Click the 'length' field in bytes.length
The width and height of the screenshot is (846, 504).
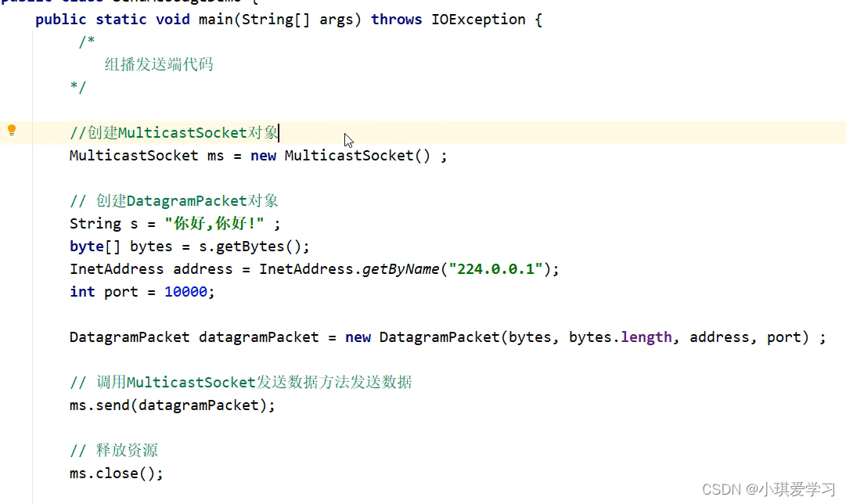[x=646, y=337]
